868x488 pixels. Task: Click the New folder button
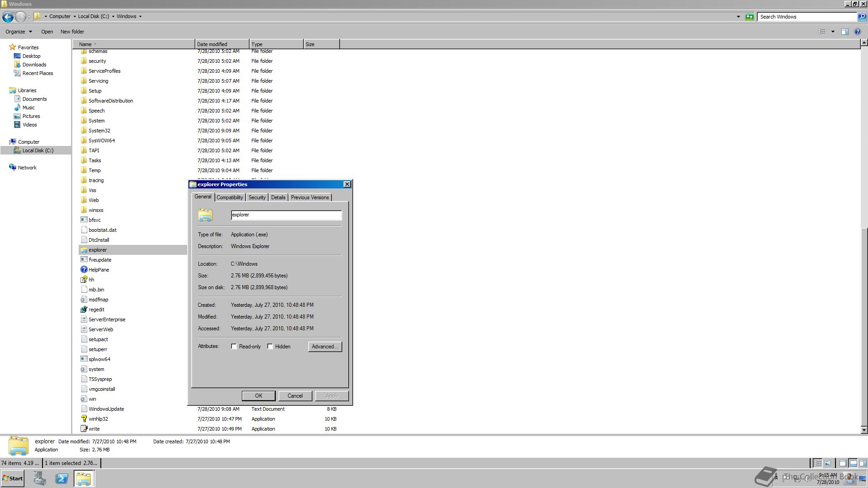point(72,32)
